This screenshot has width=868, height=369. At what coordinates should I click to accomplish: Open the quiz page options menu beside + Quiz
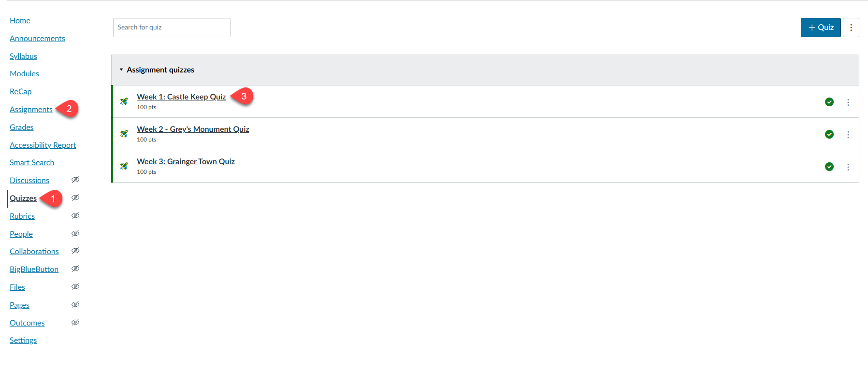[x=851, y=28]
